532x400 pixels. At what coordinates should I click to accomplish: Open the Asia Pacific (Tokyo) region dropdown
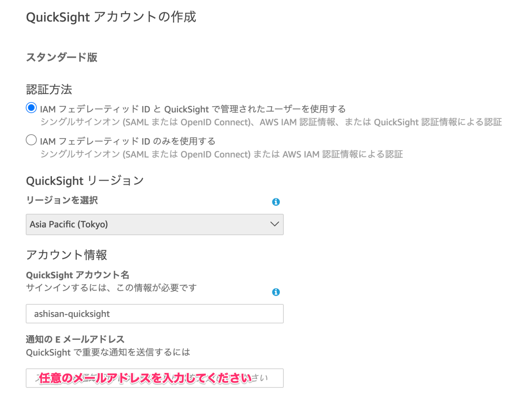[155, 224]
